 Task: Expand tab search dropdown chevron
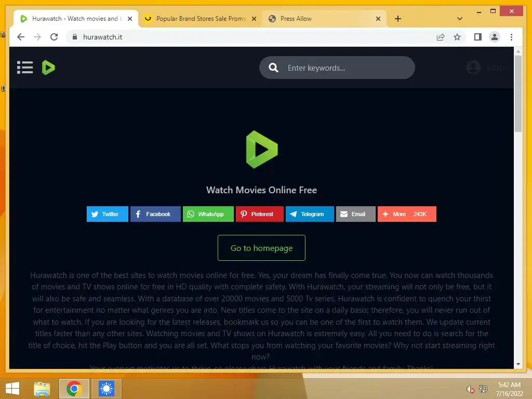click(x=460, y=19)
